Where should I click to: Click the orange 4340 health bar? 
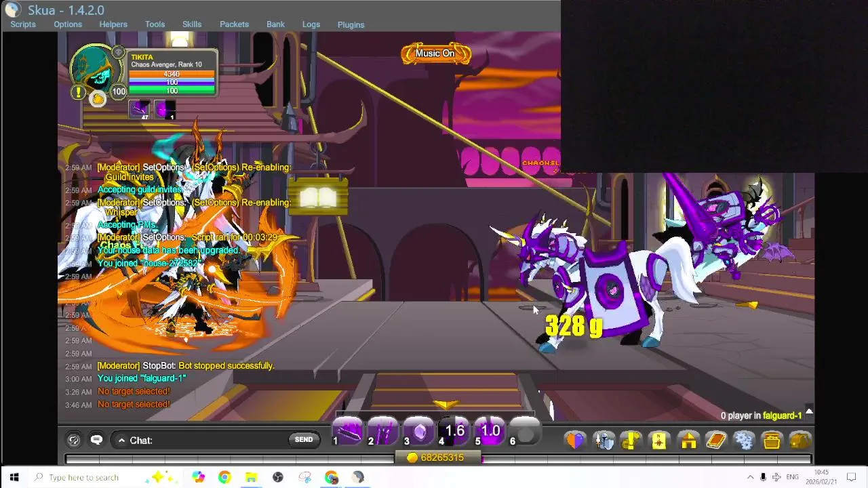pyautogui.click(x=172, y=74)
